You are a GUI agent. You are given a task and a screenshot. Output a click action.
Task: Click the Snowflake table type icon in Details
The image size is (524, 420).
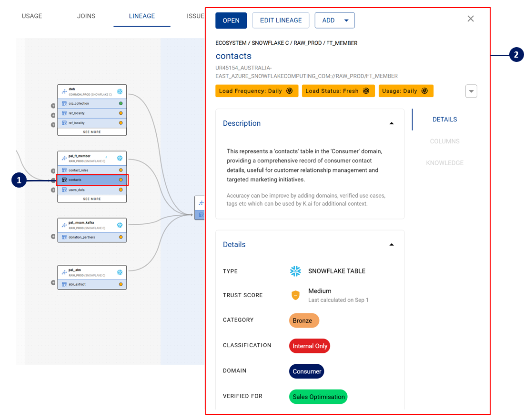click(295, 271)
